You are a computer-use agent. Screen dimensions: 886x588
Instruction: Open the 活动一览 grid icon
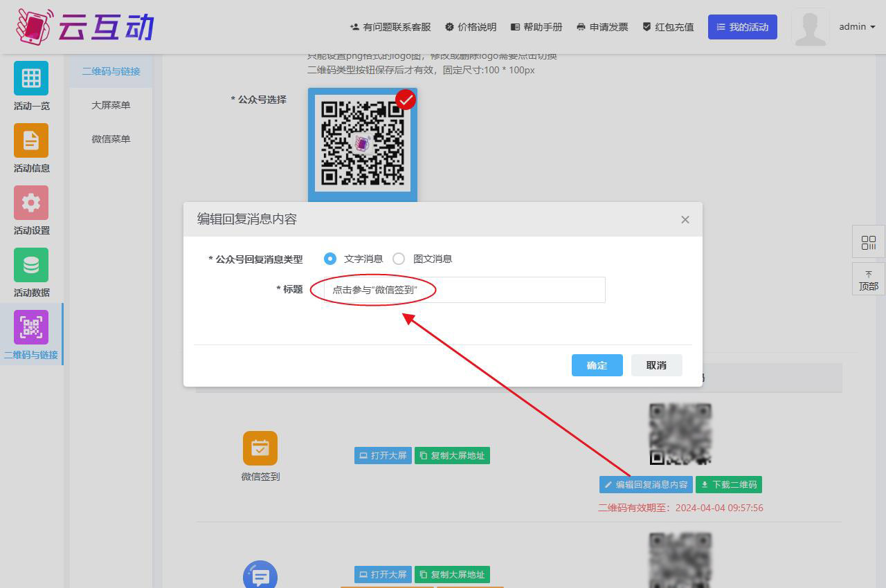tap(31, 78)
